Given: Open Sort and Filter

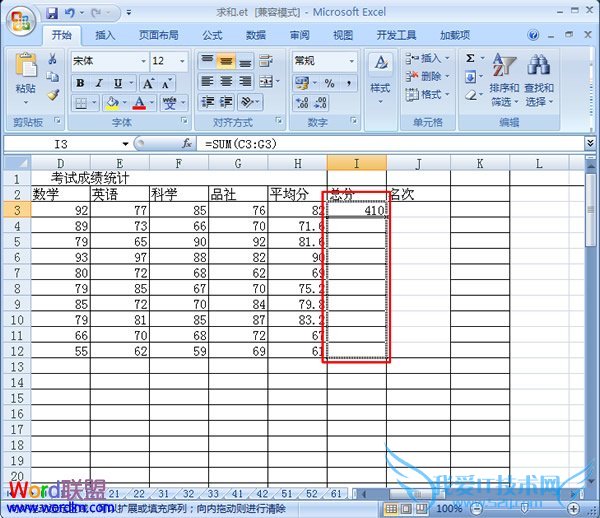Looking at the screenshot, I should (504, 80).
